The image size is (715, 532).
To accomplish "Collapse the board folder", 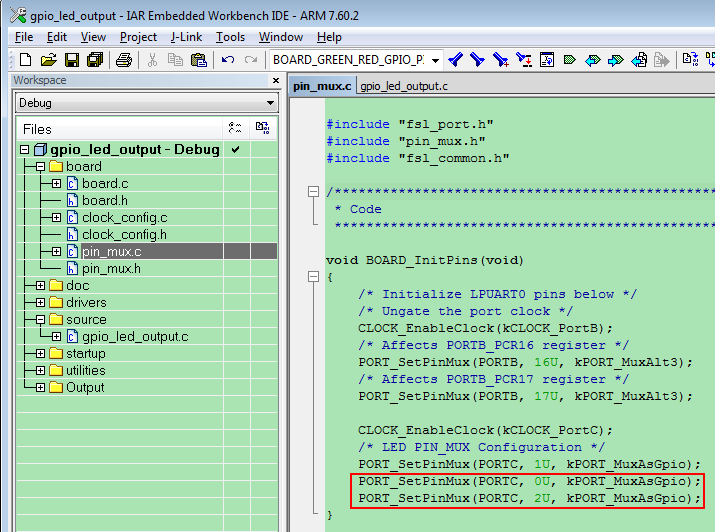I will [x=41, y=166].
